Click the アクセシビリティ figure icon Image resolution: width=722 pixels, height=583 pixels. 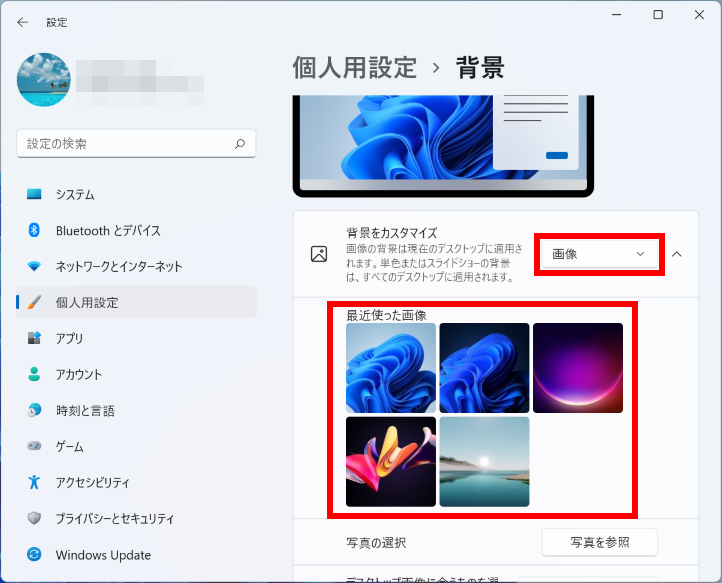(34, 482)
